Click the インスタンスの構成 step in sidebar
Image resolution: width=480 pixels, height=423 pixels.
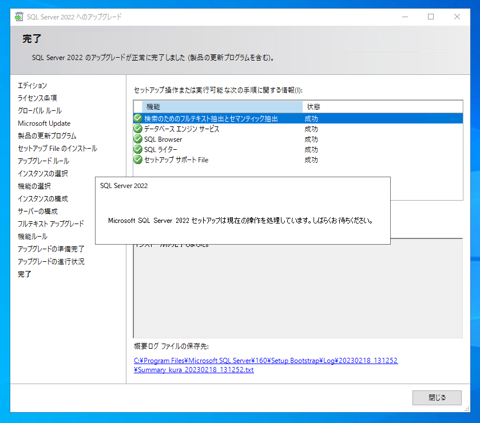[x=43, y=199]
